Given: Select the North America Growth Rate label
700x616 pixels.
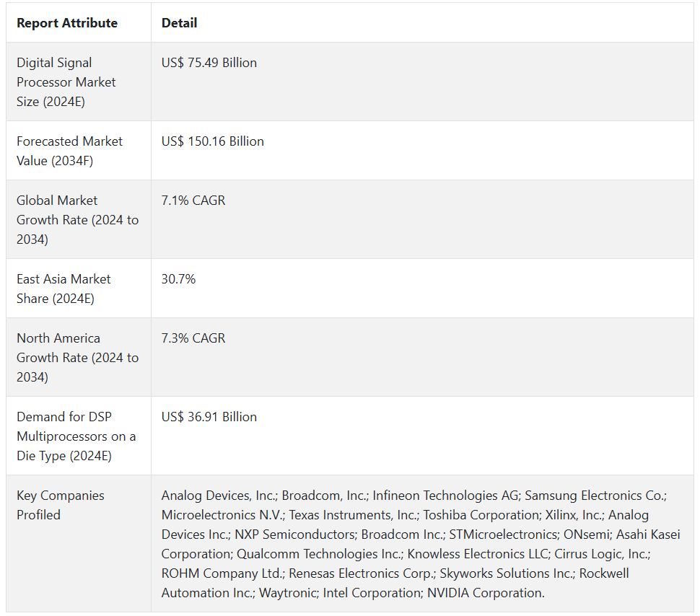Looking at the screenshot, I should tap(77, 357).
